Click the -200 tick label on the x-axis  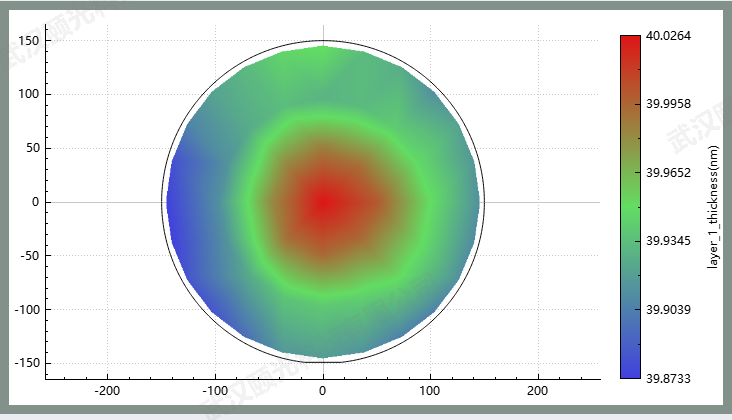(x=107, y=390)
